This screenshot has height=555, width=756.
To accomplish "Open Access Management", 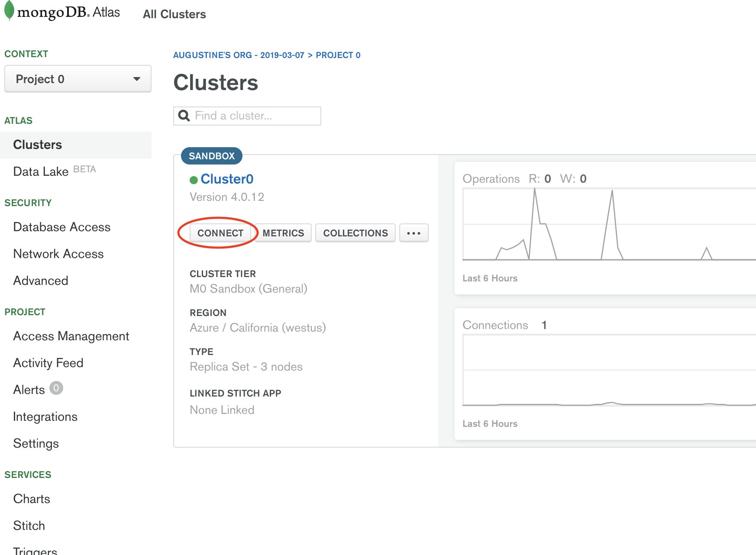I will pos(71,336).
